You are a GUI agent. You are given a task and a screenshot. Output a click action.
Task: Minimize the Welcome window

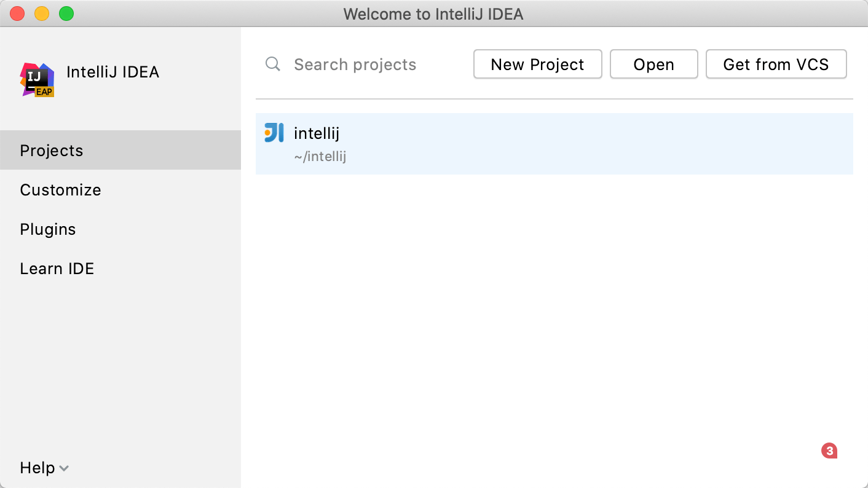click(42, 14)
